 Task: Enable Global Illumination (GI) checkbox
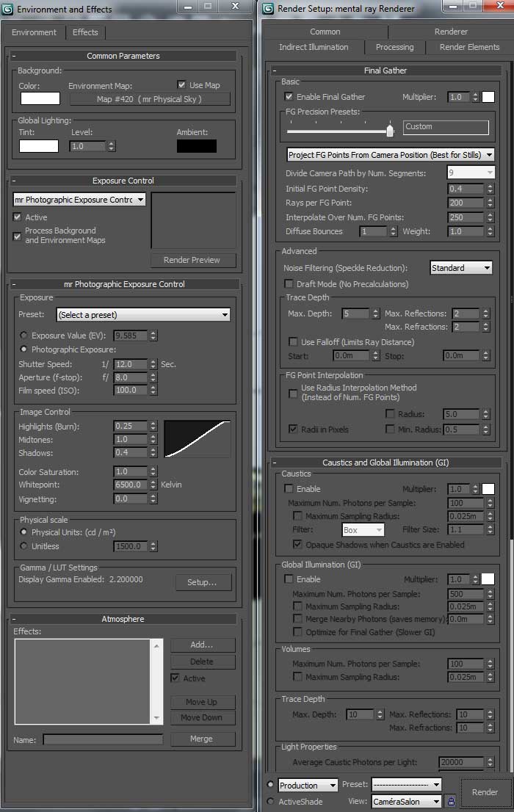(x=289, y=579)
